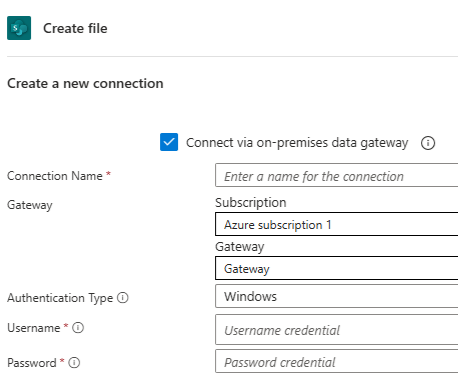Click the SharePoint connector icon
458x392 pixels.
tap(19, 28)
